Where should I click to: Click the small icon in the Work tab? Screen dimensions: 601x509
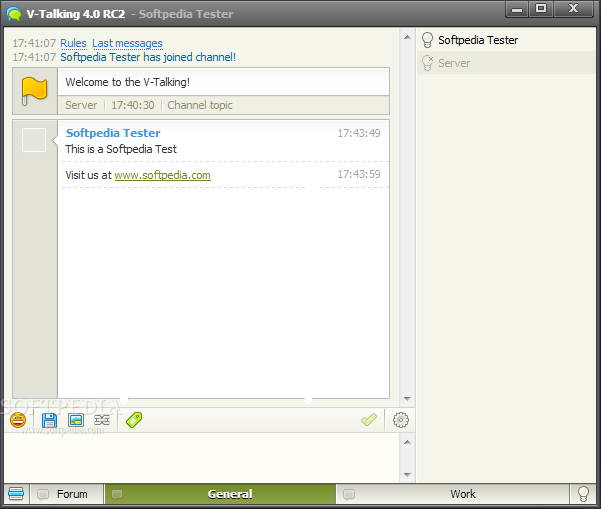(348, 494)
